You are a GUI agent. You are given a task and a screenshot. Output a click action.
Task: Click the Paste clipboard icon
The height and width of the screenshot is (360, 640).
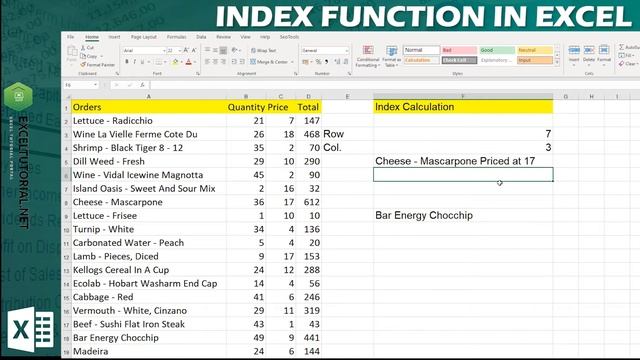(72, 52)
